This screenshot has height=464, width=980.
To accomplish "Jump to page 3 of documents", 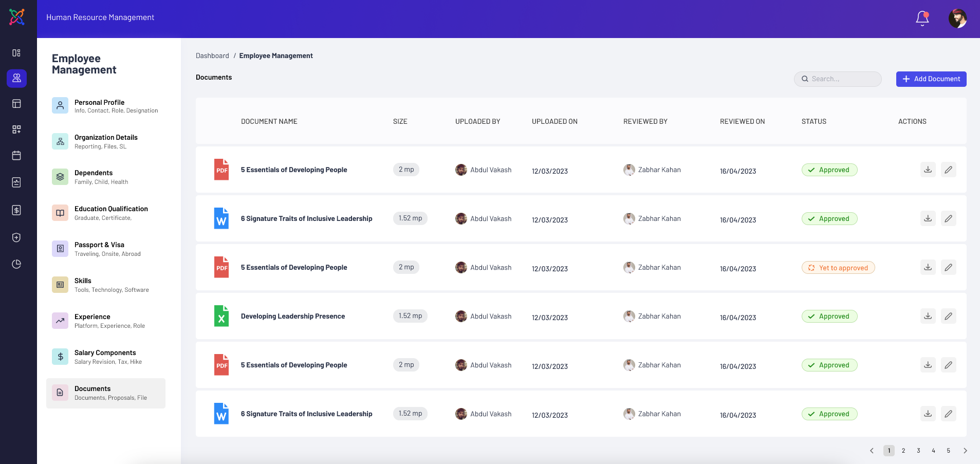I will [918, 451].
